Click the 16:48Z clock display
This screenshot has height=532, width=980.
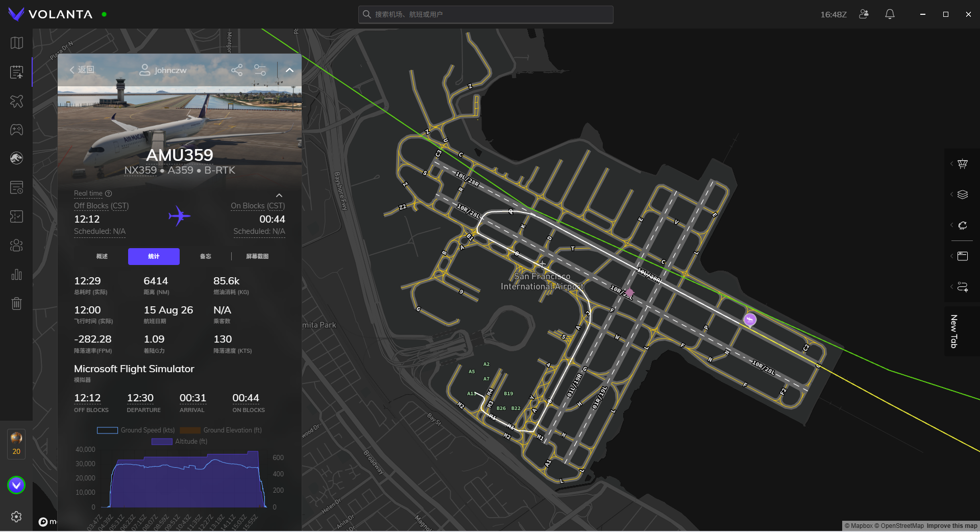834,14
